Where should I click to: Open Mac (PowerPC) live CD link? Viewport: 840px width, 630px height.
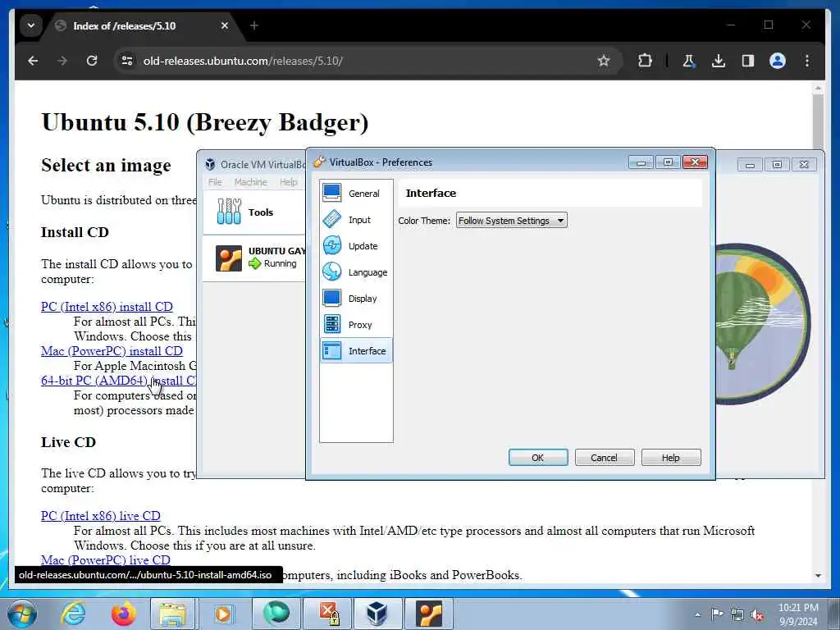[x=106, y=559]
